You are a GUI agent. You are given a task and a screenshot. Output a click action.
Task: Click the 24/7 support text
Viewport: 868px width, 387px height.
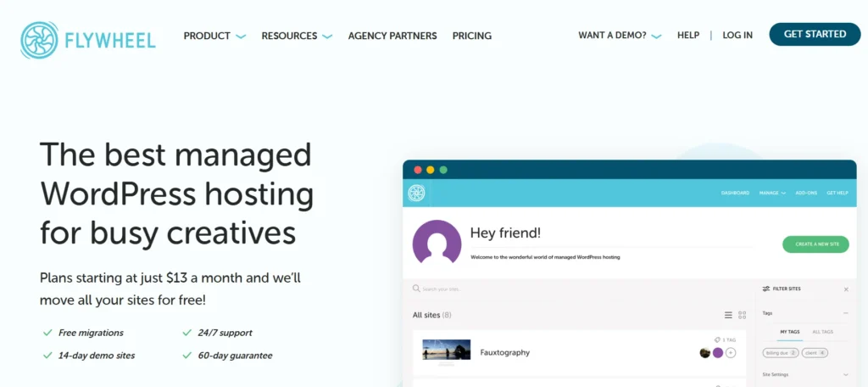(x=225, y=333)
